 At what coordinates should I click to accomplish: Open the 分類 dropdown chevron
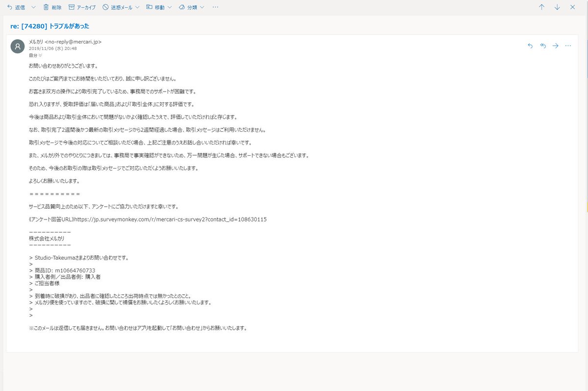pyautogui.click(x=202, y=7)
